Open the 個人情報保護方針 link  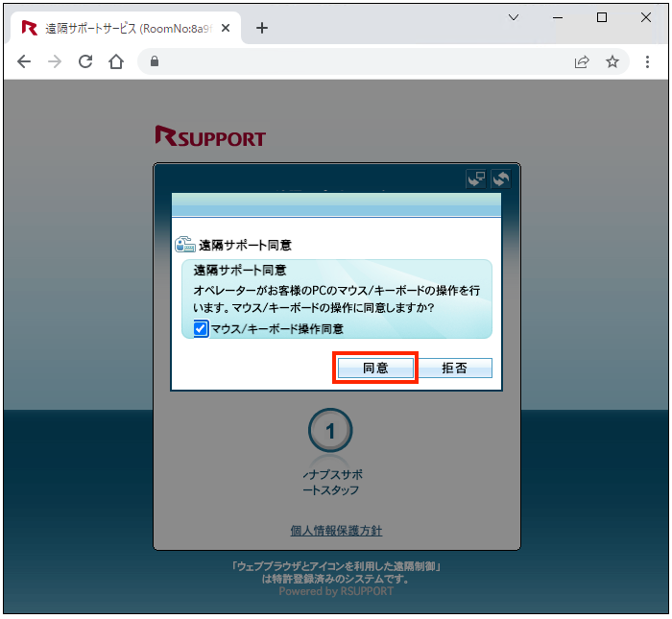(x=336, y=531)
